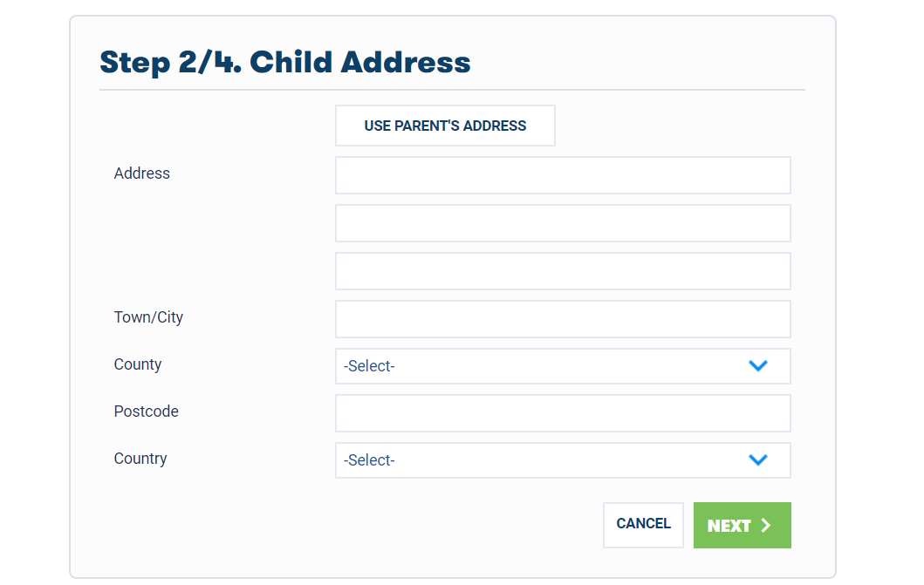
Task: Focus the Town/City text field
Action: point(563,319)
